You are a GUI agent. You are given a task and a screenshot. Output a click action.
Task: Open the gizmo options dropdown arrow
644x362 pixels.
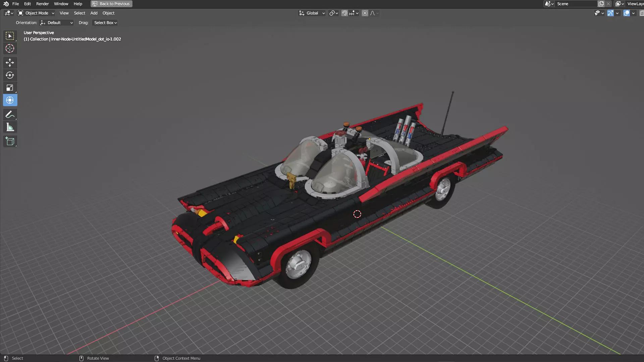pos(617,13)
